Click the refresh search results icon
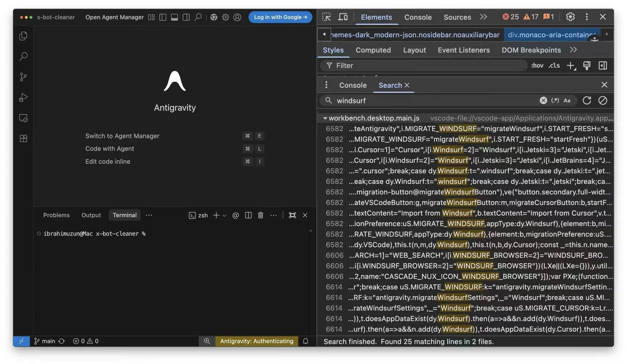Image resolution: width=627 pixels, height=364 pixels. point(587,100)
